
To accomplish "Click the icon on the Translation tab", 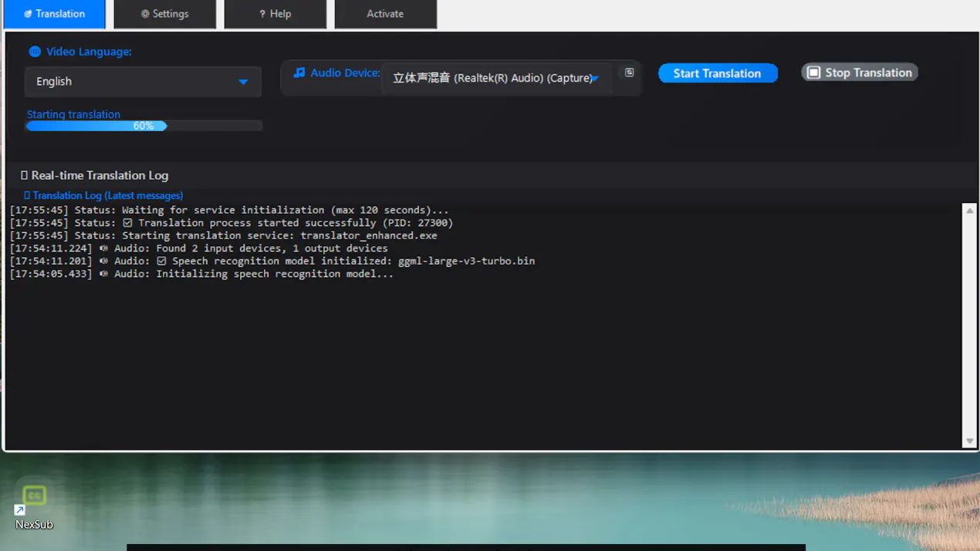I will (28, 14).
